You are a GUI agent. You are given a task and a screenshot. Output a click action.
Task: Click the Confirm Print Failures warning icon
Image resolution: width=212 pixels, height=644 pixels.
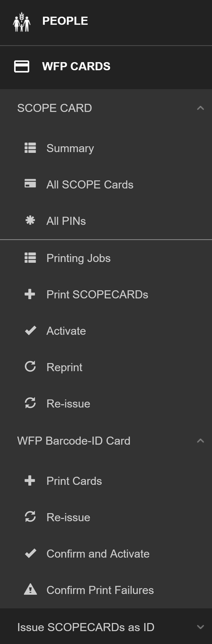(x=31, y=590)
